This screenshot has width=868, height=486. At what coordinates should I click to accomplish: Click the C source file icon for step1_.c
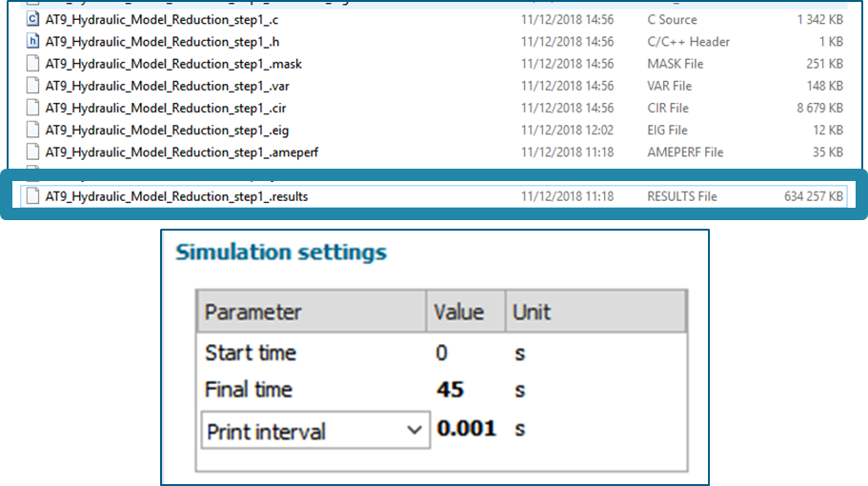pyautogui.click(x=33, y=19)
